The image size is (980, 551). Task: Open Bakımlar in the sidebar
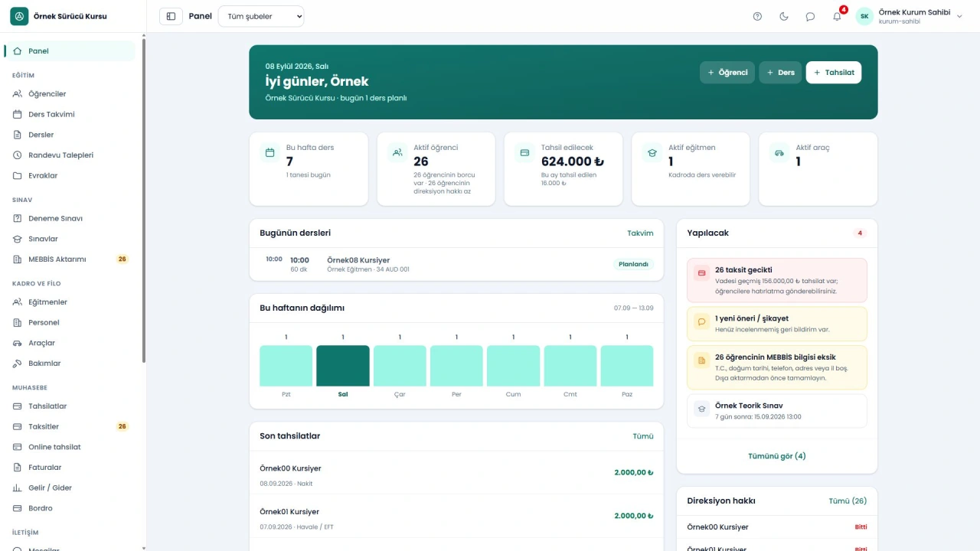[70, 364]
